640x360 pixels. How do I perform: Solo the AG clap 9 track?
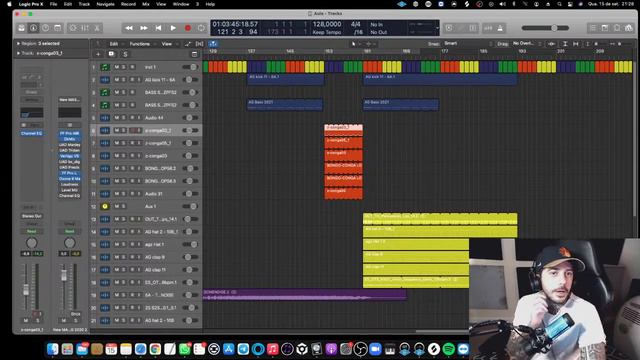124,257
